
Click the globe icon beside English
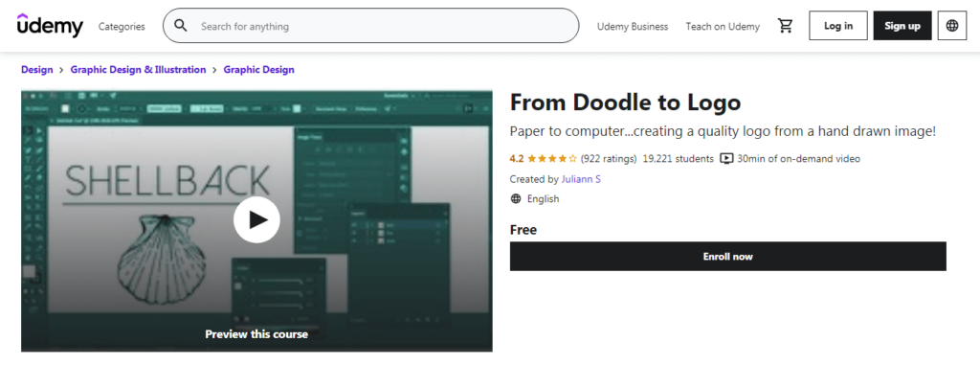(x=516, y=199)
